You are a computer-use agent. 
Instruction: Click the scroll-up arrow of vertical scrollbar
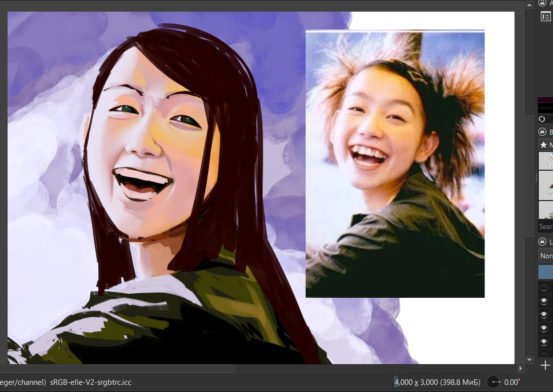point(530,5)
